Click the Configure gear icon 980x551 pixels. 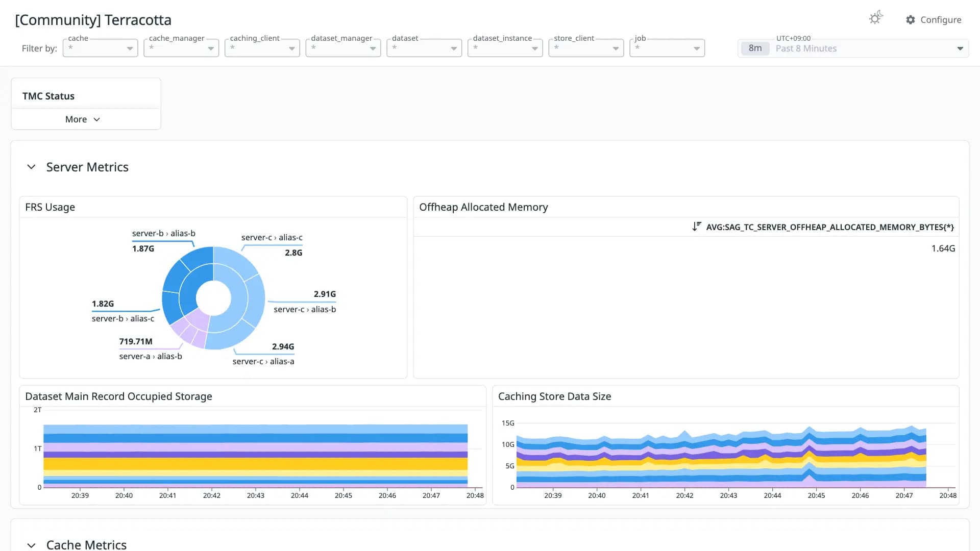coord(910,20)
